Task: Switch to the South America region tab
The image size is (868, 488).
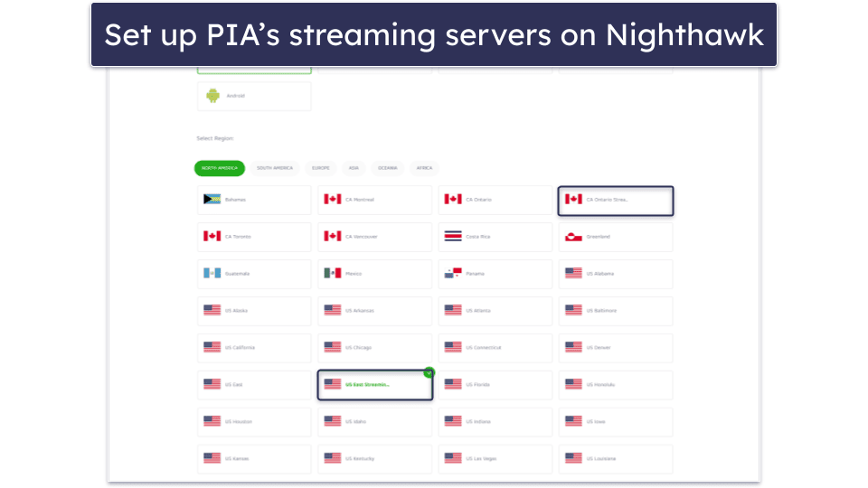Action: point(275,168)
